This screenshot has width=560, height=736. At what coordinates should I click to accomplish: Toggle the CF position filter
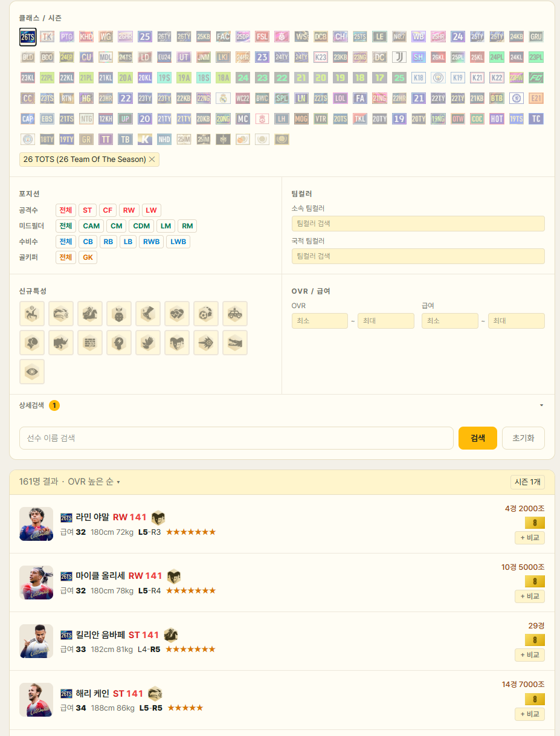108,210
